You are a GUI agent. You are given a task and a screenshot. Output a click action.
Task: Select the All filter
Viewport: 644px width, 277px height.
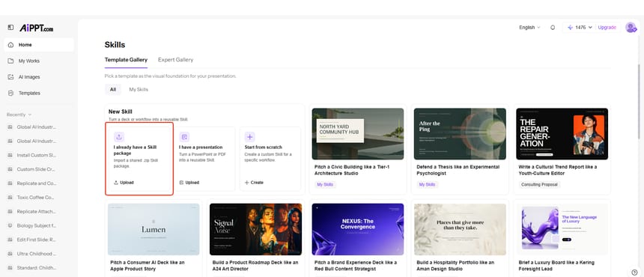point(113,89)
